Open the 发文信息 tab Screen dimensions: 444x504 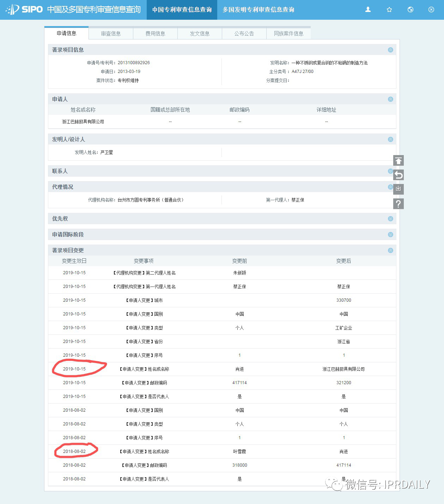(200, 33)
